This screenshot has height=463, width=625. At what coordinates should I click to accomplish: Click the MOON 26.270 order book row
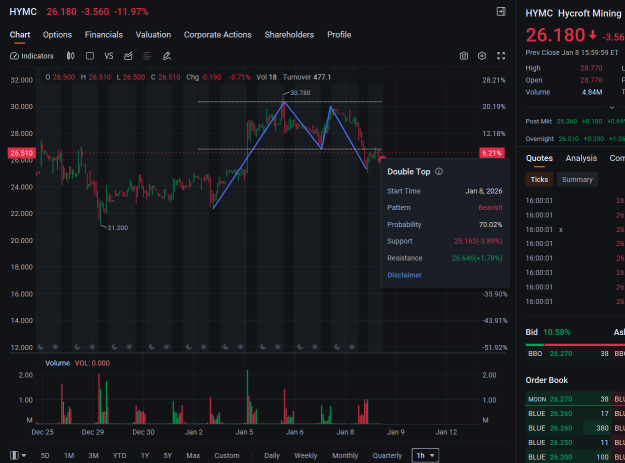568,399
